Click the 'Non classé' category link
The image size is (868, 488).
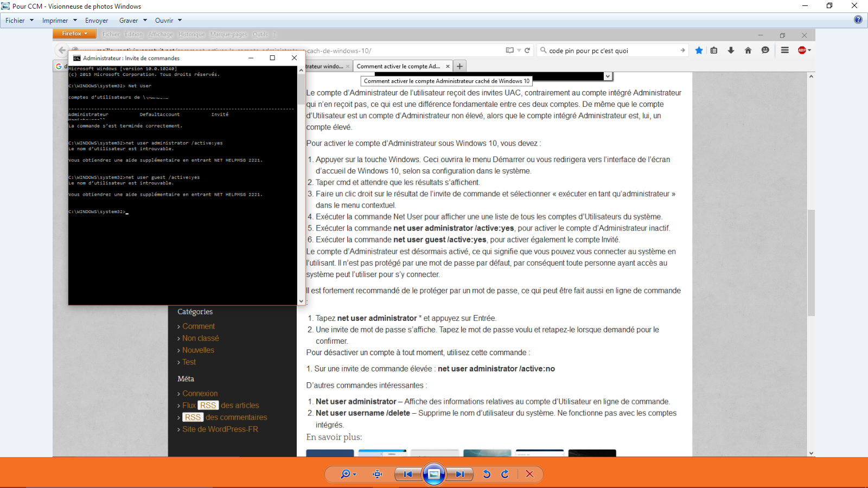201,338
